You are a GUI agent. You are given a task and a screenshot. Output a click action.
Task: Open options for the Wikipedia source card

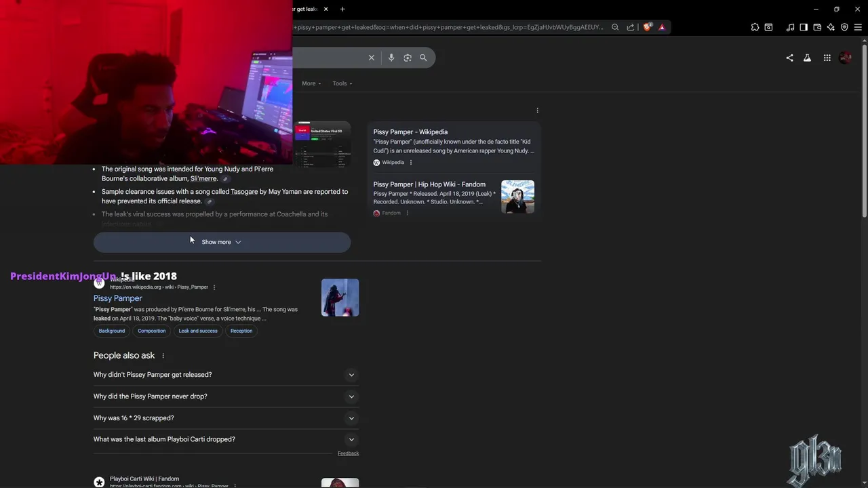411,163
